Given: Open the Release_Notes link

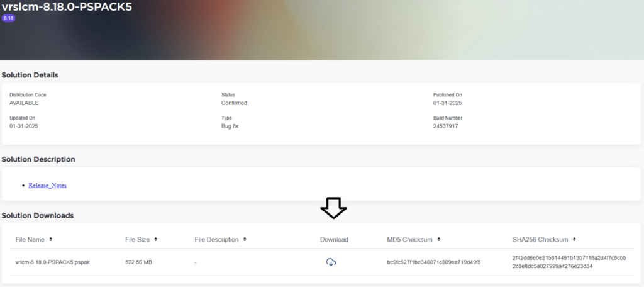Looking at the screenshot, I should click(47, 186).
